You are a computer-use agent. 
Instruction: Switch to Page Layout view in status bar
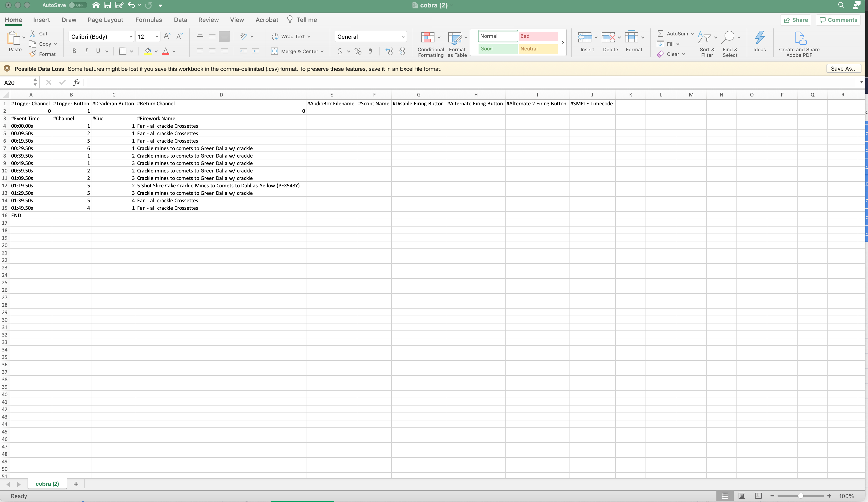742,496
